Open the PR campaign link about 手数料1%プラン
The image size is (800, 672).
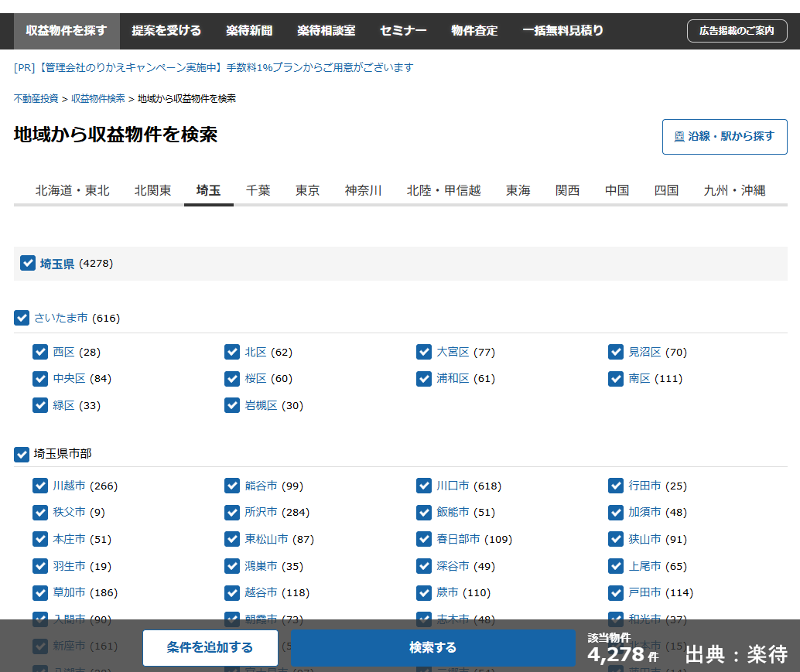point(214,68)
